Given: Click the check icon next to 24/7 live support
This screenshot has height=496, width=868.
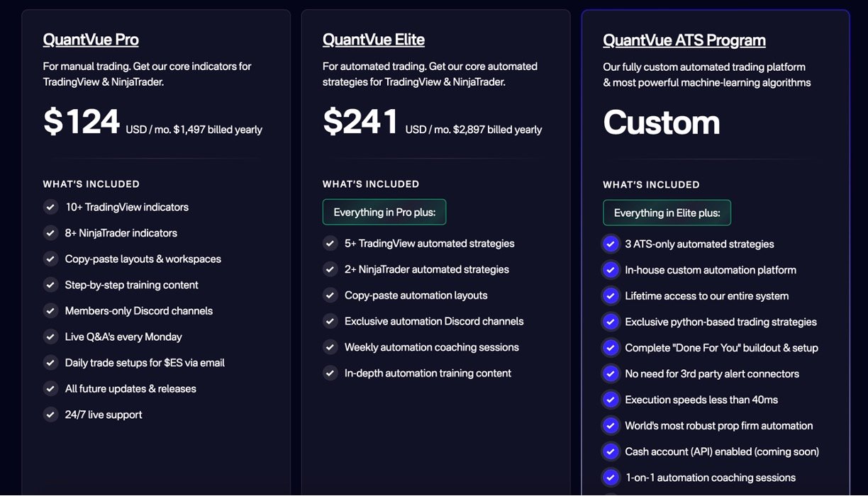Looking at the screenshot, I should click(x=50, y=415).
